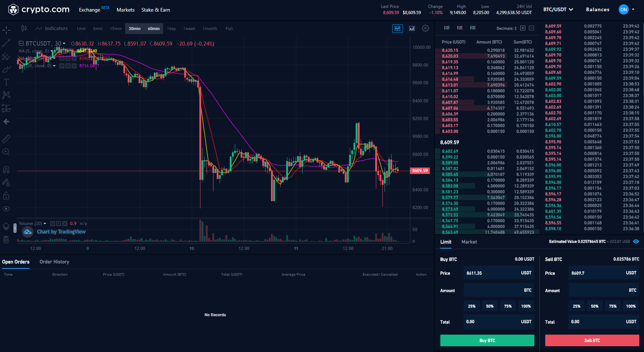Toggle magnet mode on chart
Screen dimensions: 644x352
6,170
